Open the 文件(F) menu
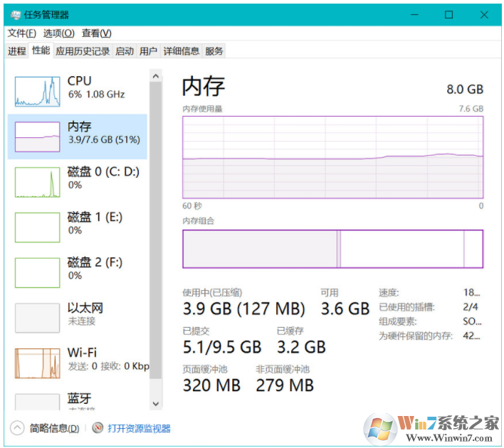The height and width of the screenshot is (448, 504). [21, 33]
